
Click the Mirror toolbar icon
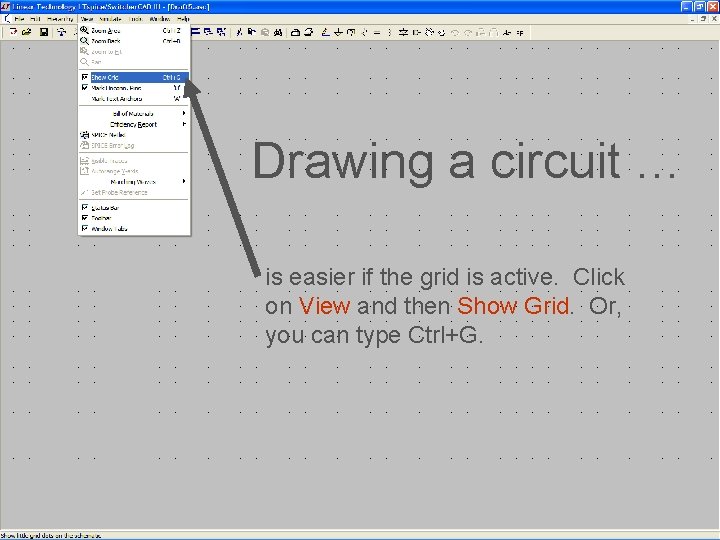tap(494, 32)
